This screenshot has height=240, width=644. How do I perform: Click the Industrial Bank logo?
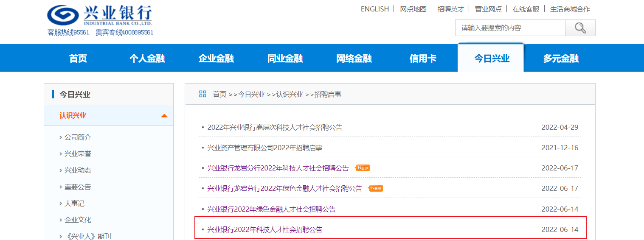click(x=99, y=16)
